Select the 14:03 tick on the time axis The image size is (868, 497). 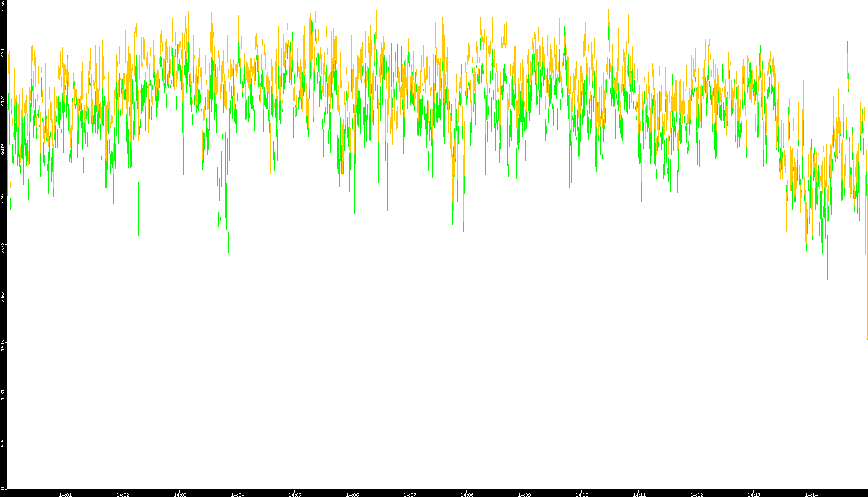pyautogui.click(x=180, y=495)
